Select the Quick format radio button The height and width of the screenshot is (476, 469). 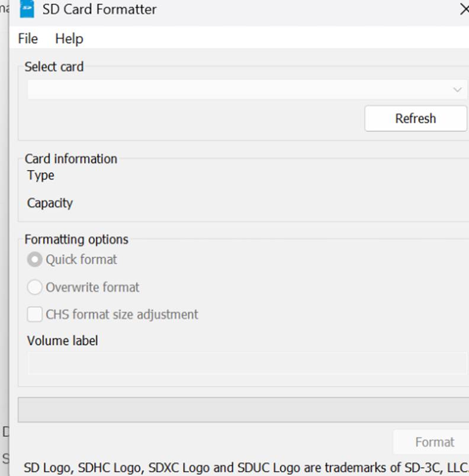35,260
